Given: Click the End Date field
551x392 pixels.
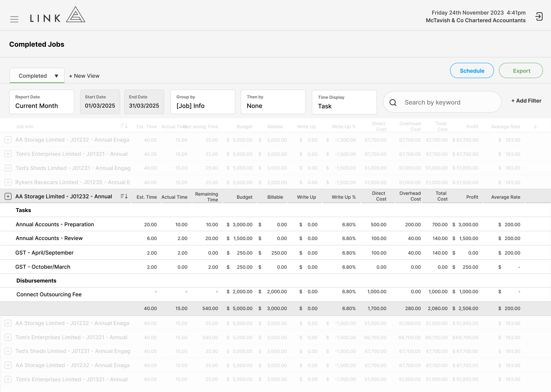Looking at the screenshot, I should tap(144, 102).
